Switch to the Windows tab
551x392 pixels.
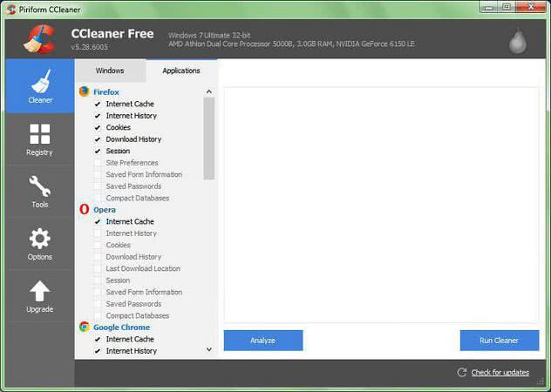pyautogui.click(x=110, y=71)
